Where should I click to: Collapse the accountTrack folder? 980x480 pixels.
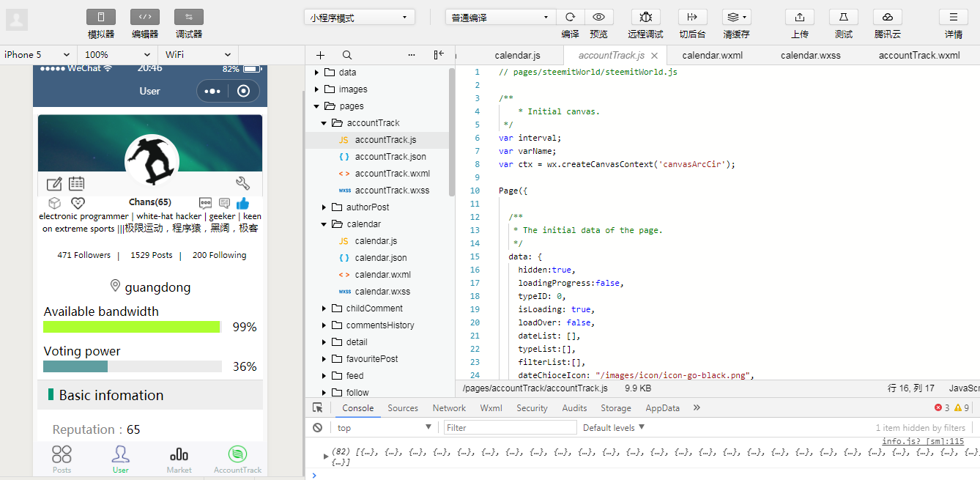324,123
